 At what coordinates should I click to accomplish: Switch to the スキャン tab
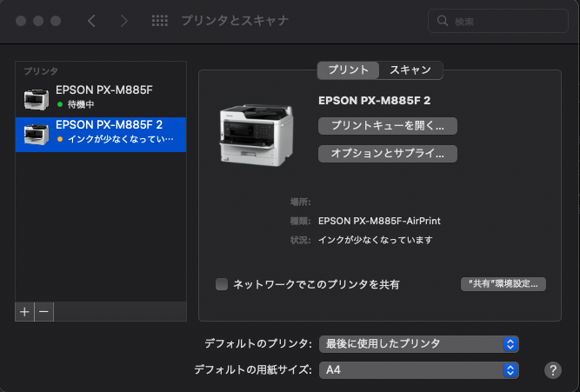pos(410,70)
